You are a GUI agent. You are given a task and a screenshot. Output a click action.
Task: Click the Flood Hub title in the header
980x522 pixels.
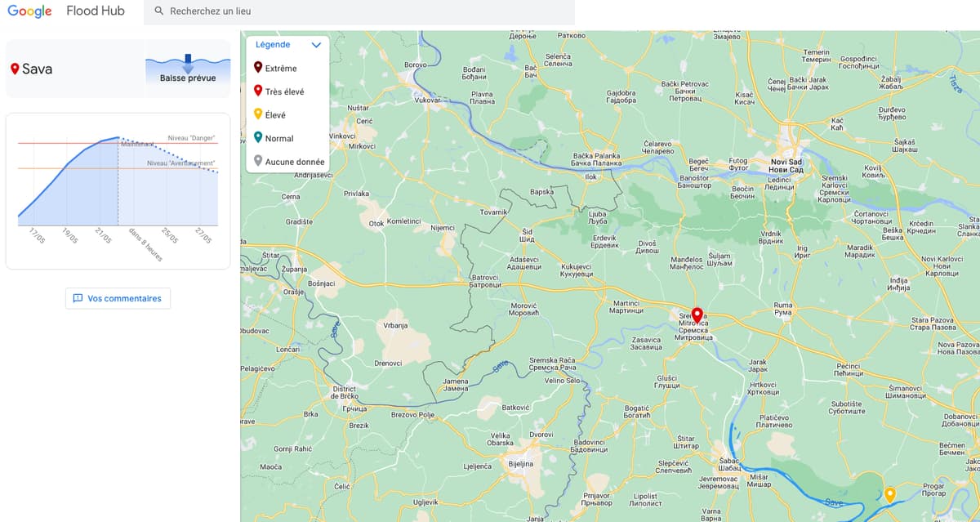click(x=96, y=11)
